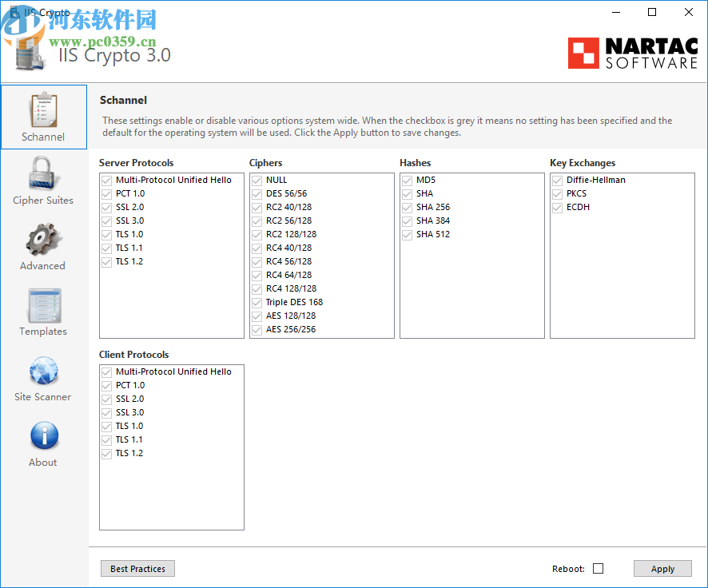Toggle server TLS 1.0 checkbox
Screen dimensions: 708x588
106,235
